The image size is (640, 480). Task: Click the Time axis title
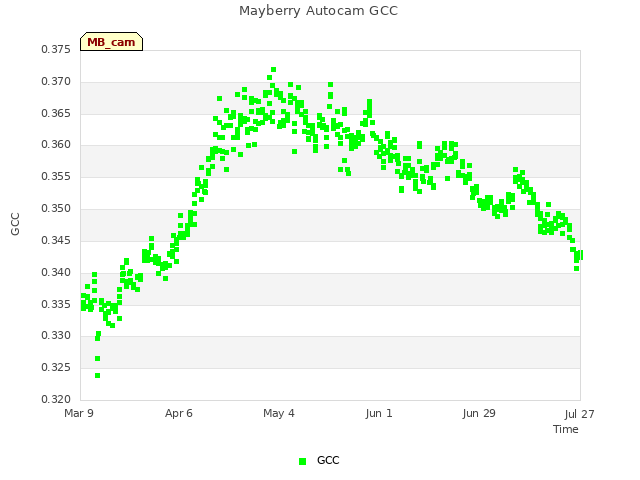pos(566,429)
